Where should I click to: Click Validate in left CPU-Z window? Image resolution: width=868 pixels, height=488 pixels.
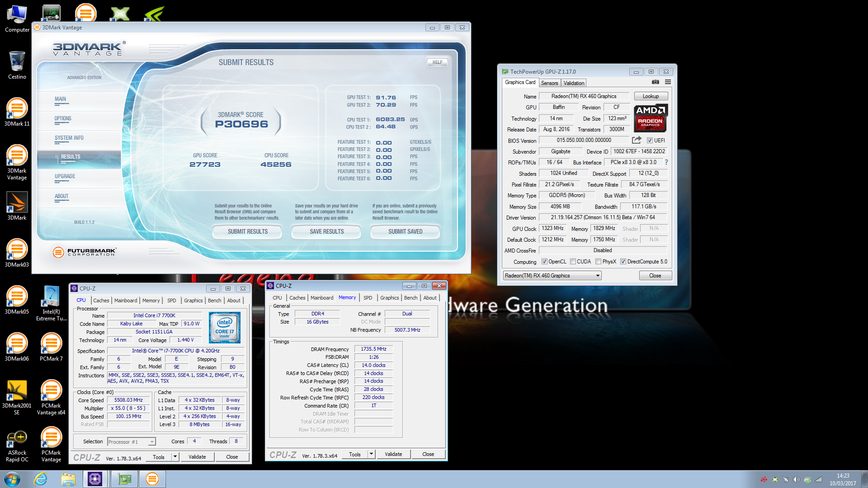[x=197, y=457]
